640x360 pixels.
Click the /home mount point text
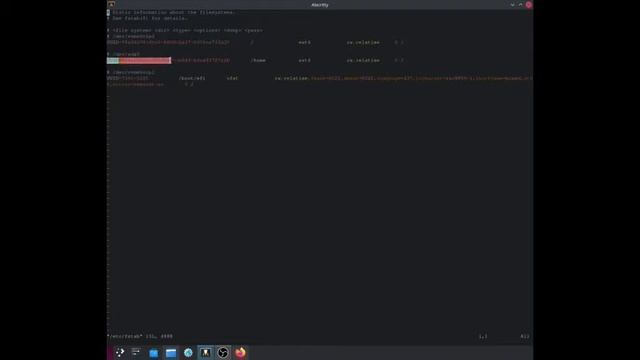click(x=258, y=60)
